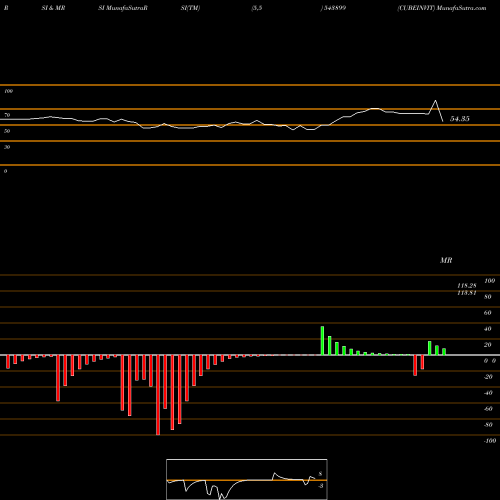Click the 'MR' panel label
The image size is (500, 500).
click(446, 260)
